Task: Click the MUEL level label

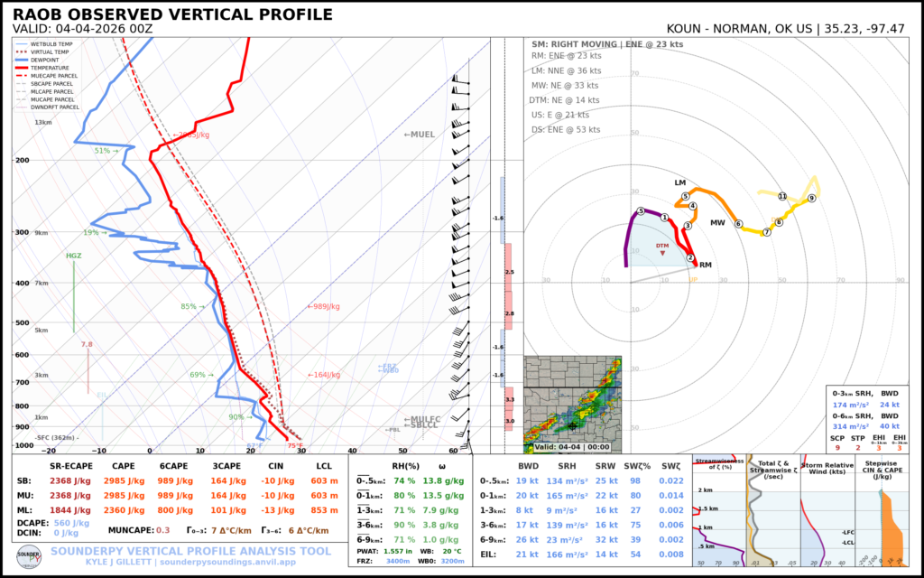Action: point(420,135)
